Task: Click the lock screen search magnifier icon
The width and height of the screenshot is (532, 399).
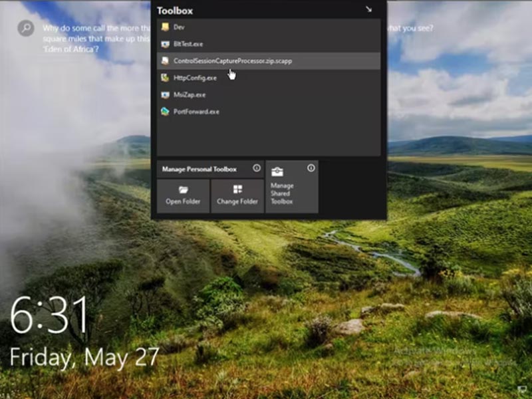Action: [x=26, y=28]
